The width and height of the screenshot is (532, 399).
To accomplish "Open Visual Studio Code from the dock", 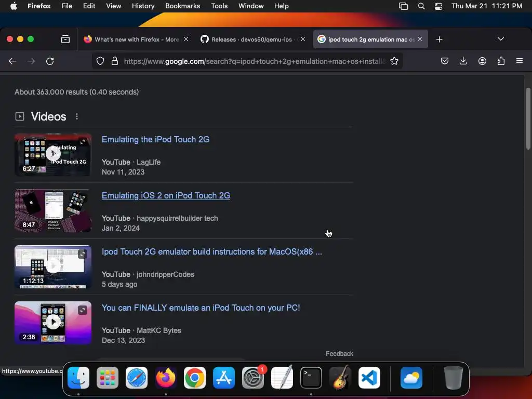I will coord(369,378).
